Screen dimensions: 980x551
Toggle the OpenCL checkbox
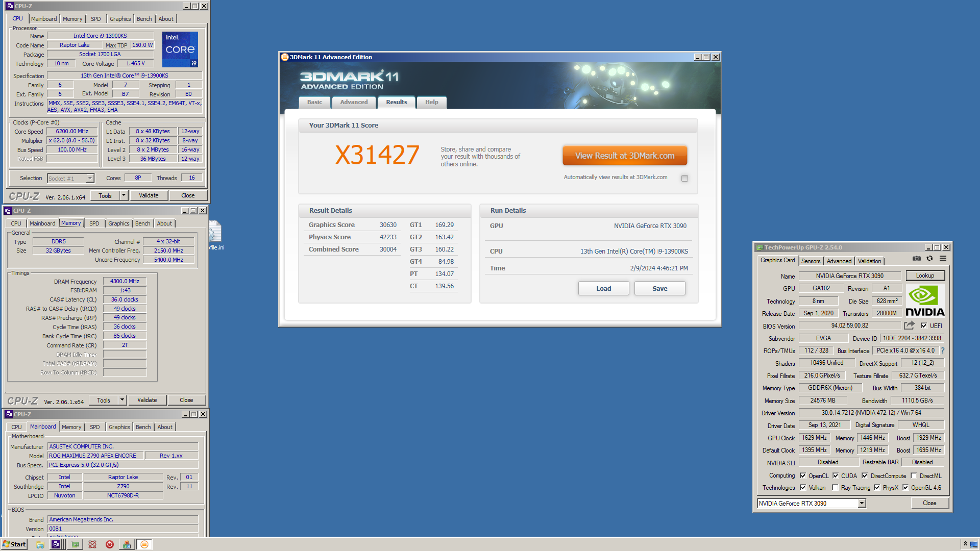click(803, 475)
